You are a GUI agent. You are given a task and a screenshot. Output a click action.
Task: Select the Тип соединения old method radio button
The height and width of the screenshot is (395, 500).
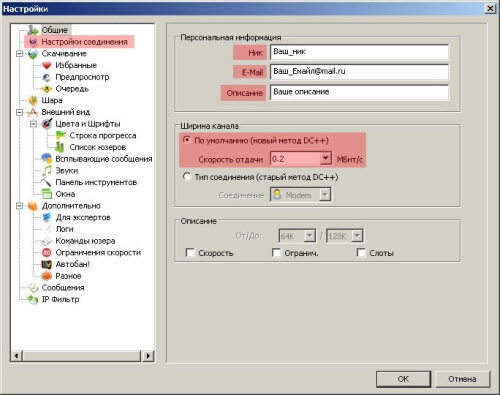pos(187,176)
